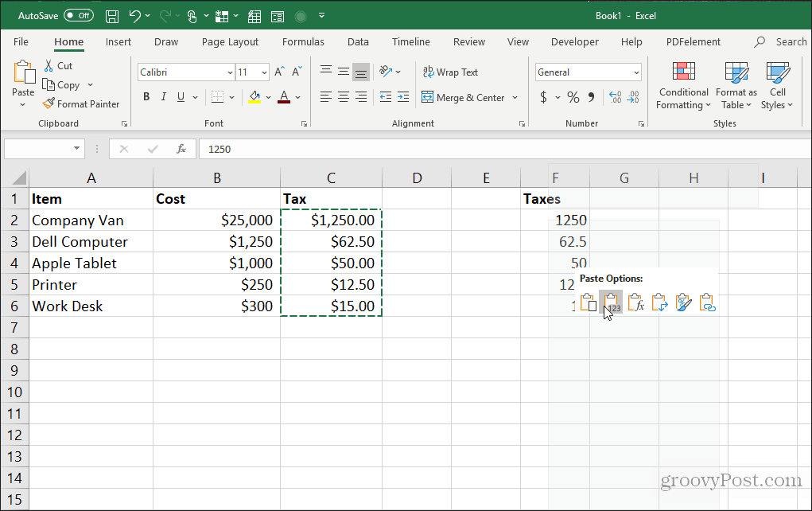The width and height of the screenshot is (812, 511).
Task: Center text horizontally
Action: (x=344, y=97)
